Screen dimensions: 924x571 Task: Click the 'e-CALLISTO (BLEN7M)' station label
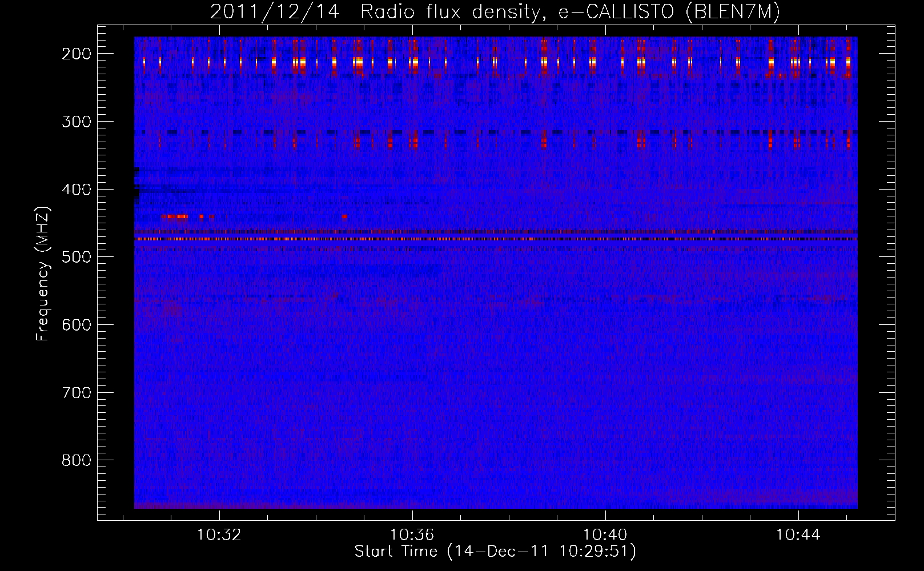click(669, 12)
